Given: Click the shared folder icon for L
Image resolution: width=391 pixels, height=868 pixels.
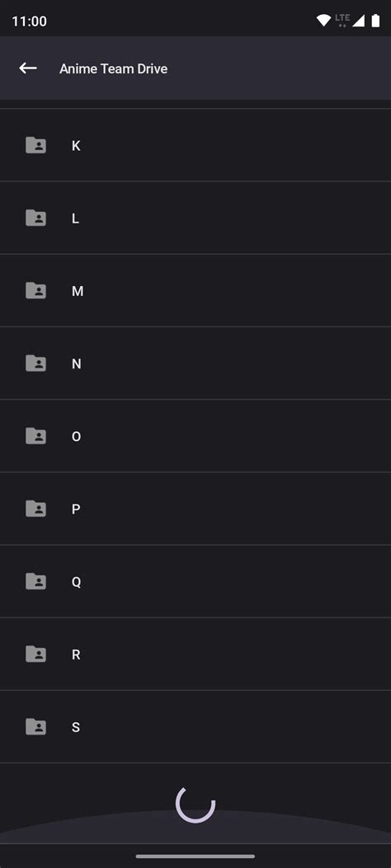Looking at the screenshot, I should pyautogui.click(x=36, y=218).
